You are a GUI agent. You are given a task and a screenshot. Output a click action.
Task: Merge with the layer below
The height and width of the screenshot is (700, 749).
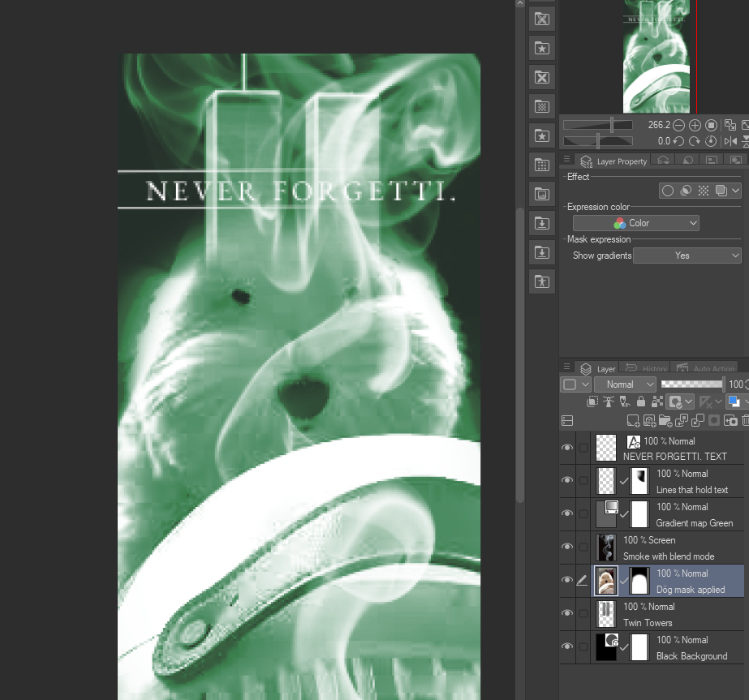click(x=698, y=421)
